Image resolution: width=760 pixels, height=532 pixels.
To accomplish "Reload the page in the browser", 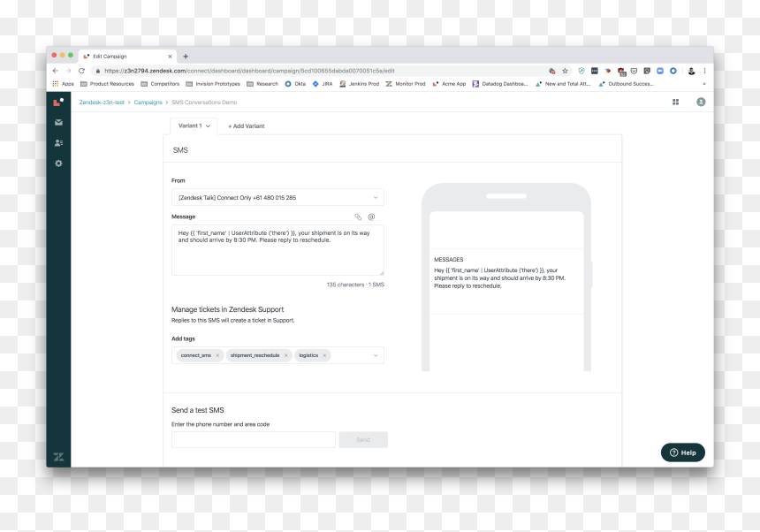I will pyautogui.click(x=81, y=71).
